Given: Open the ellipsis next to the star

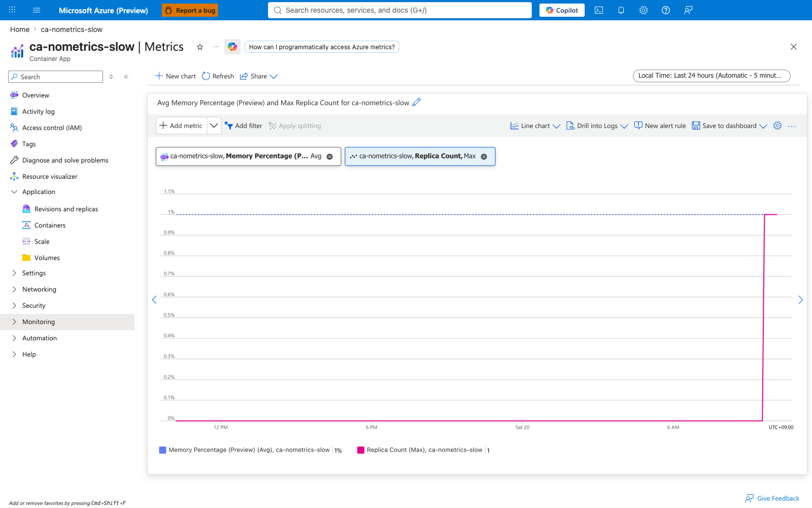Looking at the screenshot, I should click(216, 47).
